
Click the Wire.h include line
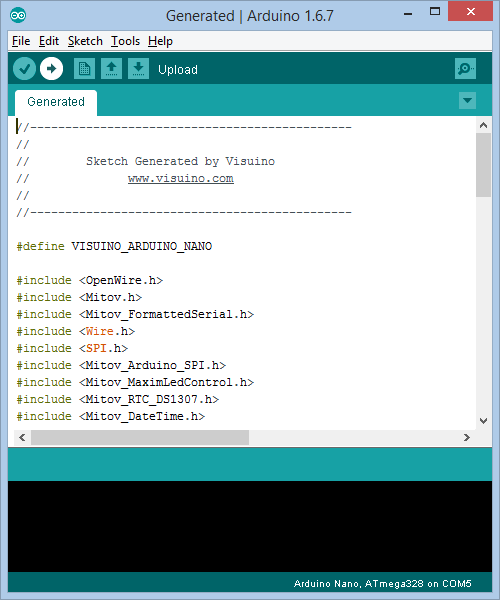pos(76,331)
